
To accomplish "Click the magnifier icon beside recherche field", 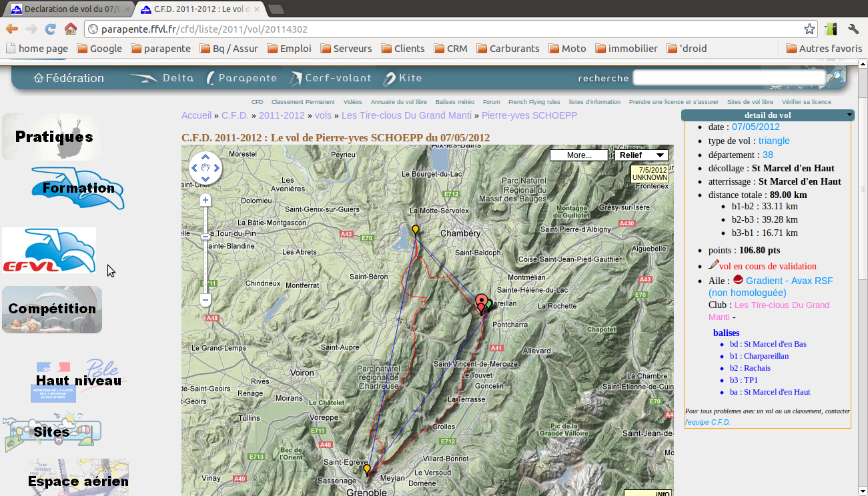I will point(835,78).
